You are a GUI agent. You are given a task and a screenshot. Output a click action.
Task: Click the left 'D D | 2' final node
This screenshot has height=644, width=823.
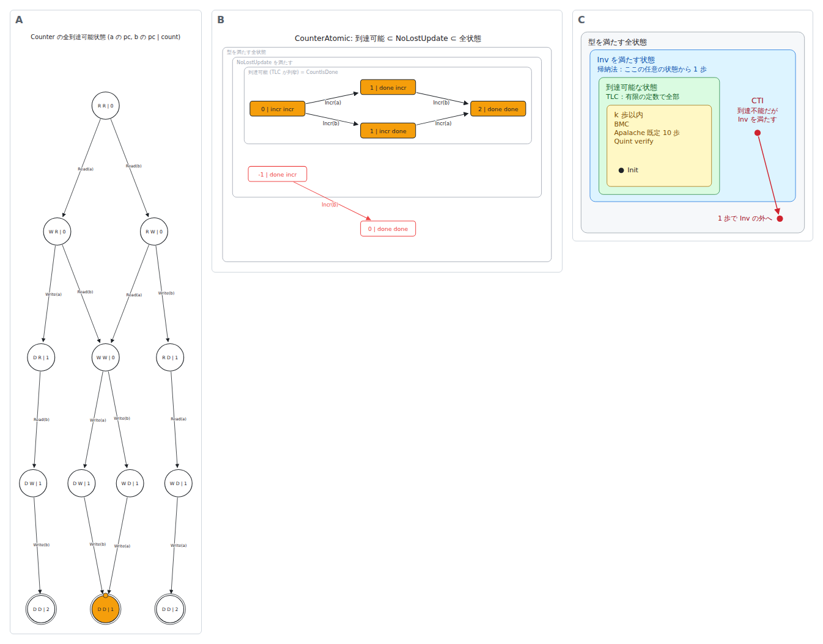click(41, 609)
